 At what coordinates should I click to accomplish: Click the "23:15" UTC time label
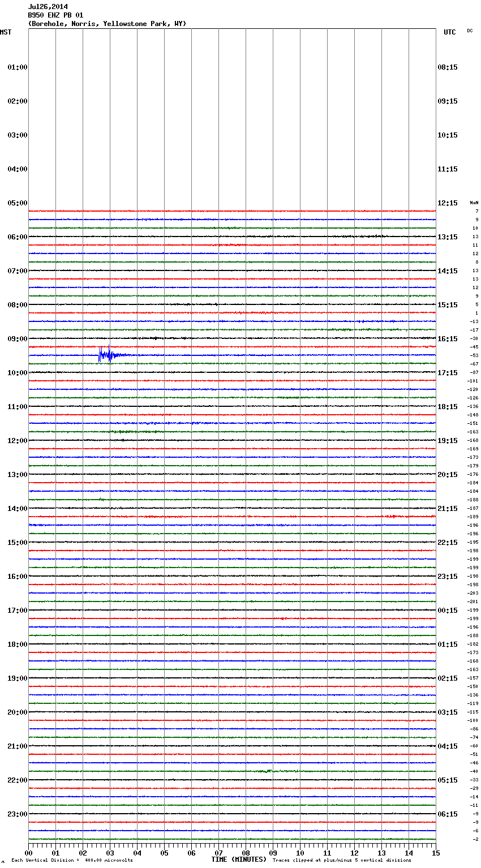(x=448, y=577)
